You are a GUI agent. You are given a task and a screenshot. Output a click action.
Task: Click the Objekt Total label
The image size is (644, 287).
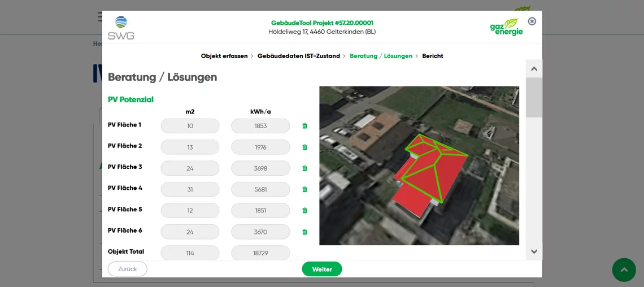pos(125,251)
